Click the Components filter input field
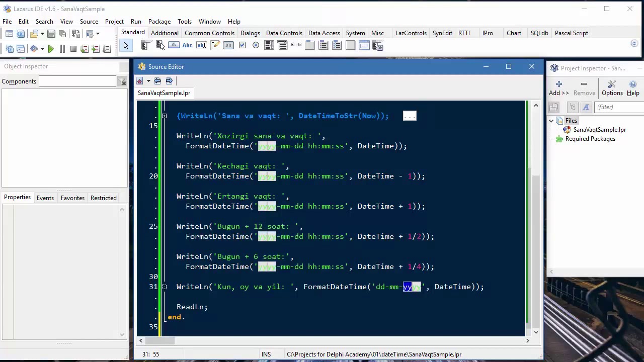 click(x=77, y=81)
